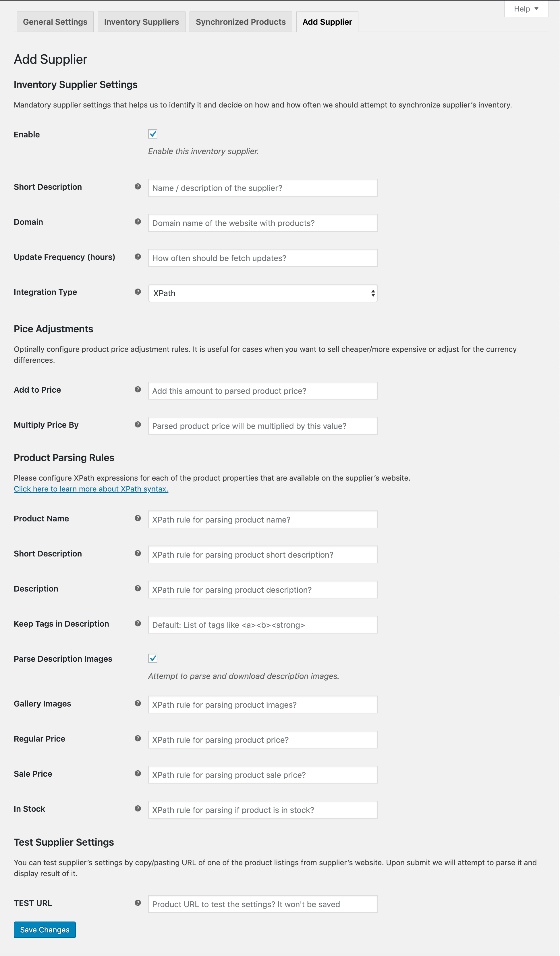
Task: Click into the supplier Domain text field
Action: pyautogui.click(x=263, y=223)
